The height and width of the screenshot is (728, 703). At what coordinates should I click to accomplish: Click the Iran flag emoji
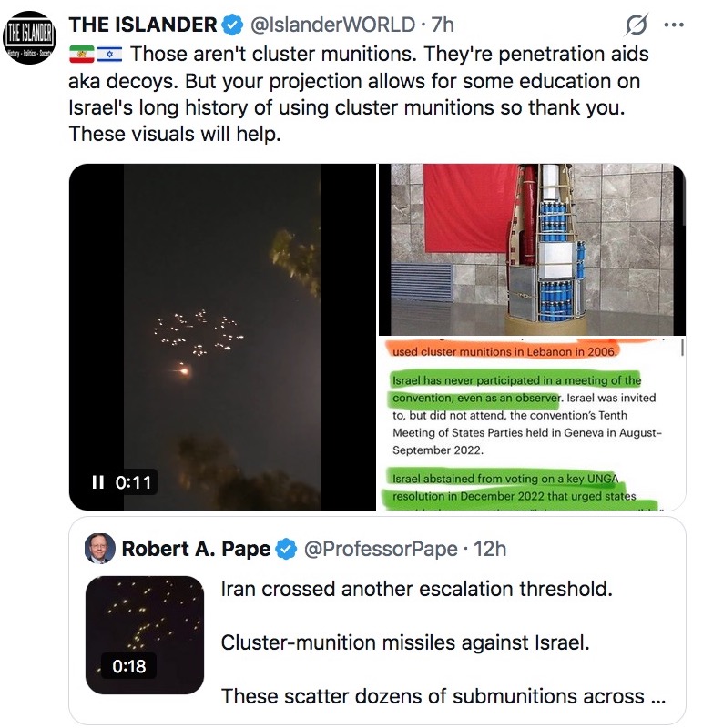coord(82,55)
